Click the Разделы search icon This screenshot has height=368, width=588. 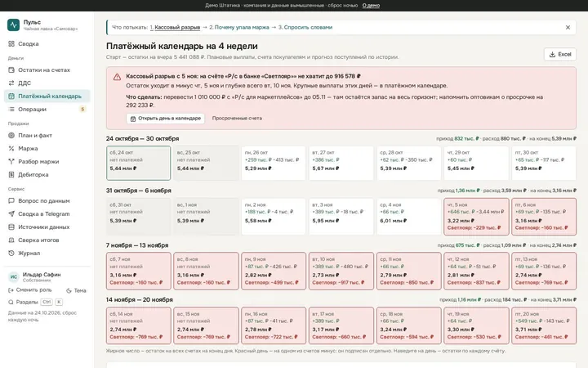point(11,302)
